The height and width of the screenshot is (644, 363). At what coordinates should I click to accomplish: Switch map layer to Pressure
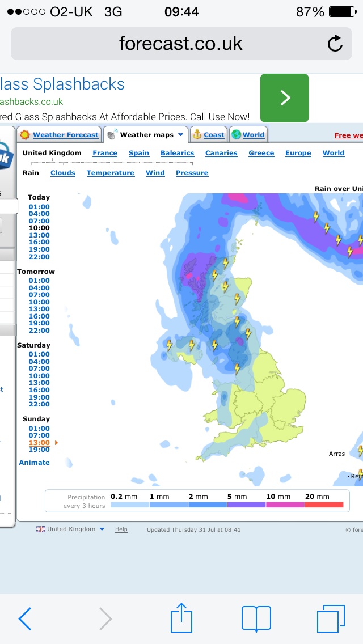tap(192, 173)
